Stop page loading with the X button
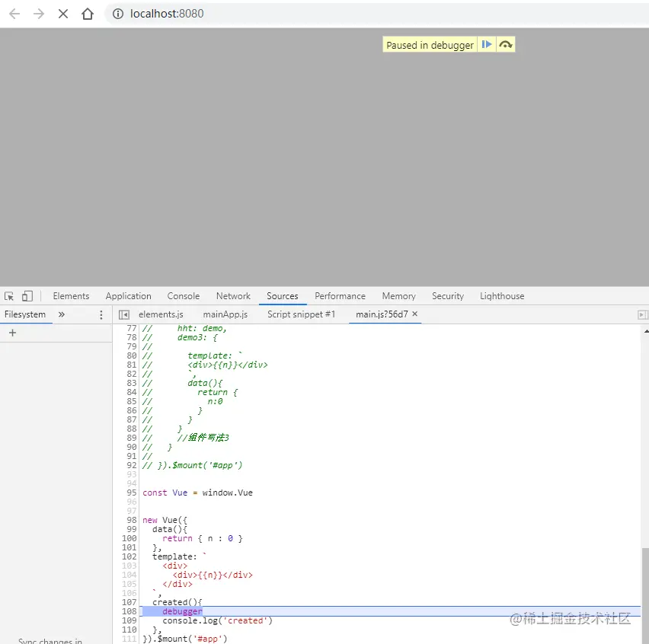The height and width of the screenshot is (644, 649). coord(63,14)
